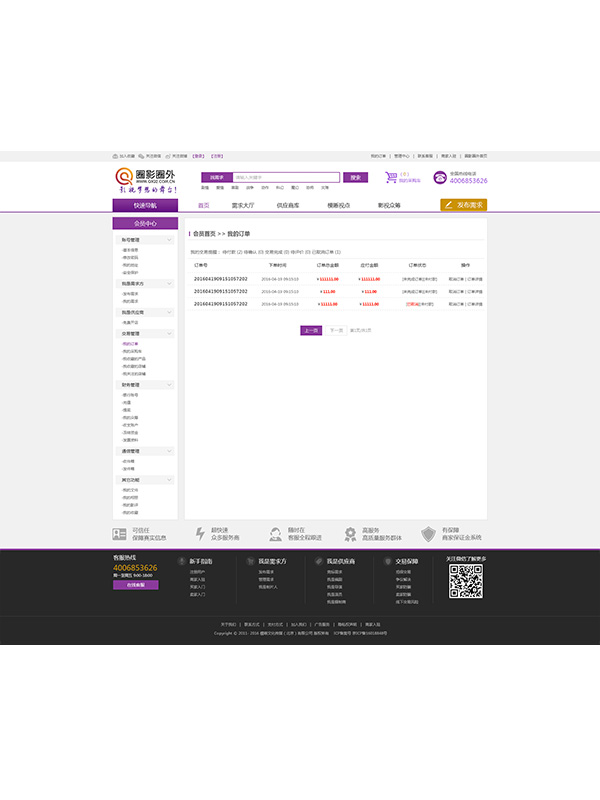Go to the 首页 nav tab
Image resolution: width=600 pixels, height=800 pixels.
point(204,206)
